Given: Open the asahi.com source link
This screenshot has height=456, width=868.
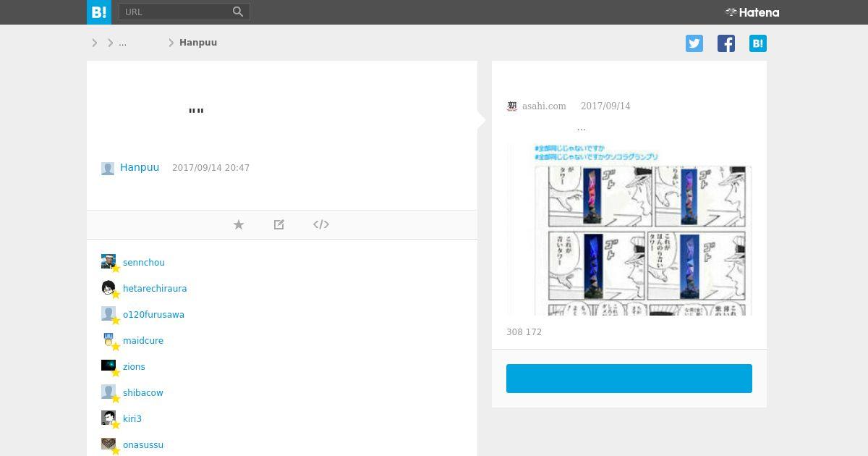Looking at the screenshot, I should click(x=544, y=106).
